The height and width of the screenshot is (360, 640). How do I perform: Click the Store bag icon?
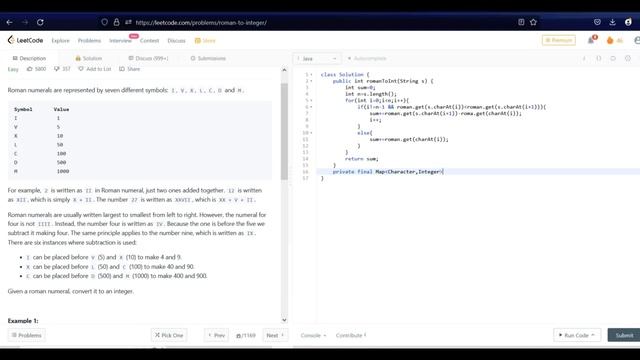tap(198, 40)
